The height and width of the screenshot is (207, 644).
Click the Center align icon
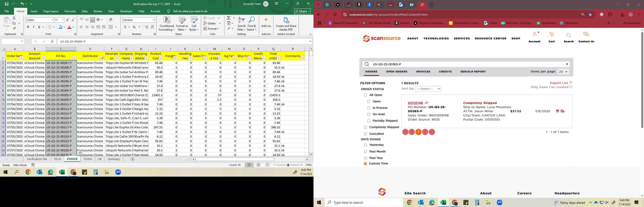click(87, 27)
